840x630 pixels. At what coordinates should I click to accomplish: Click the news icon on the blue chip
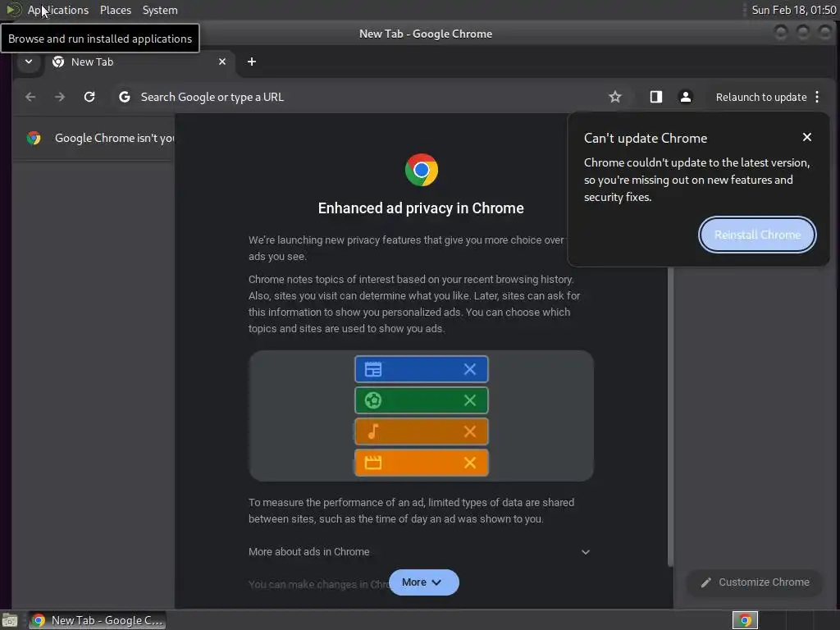pyautogui.click(x=373, y=369)
